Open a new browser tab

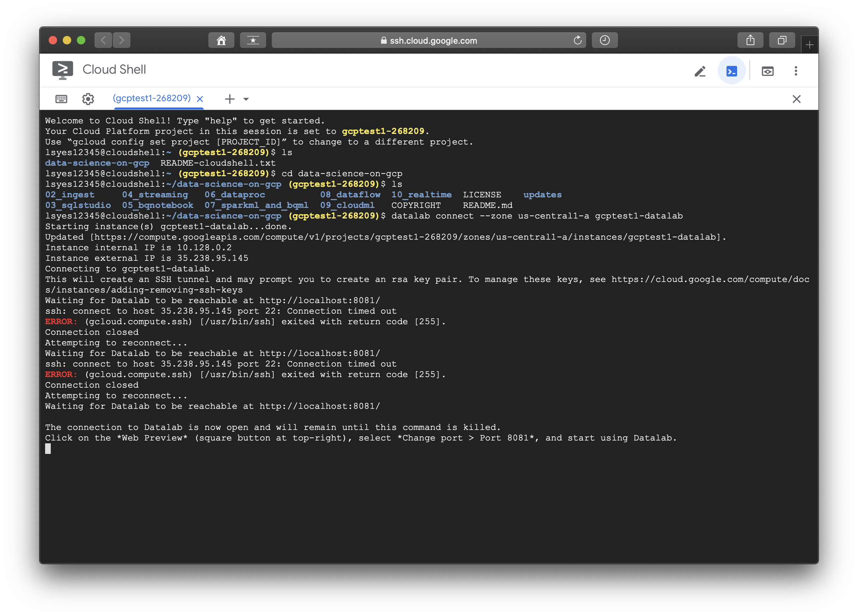pyautogui.click(x=810, y=45)
